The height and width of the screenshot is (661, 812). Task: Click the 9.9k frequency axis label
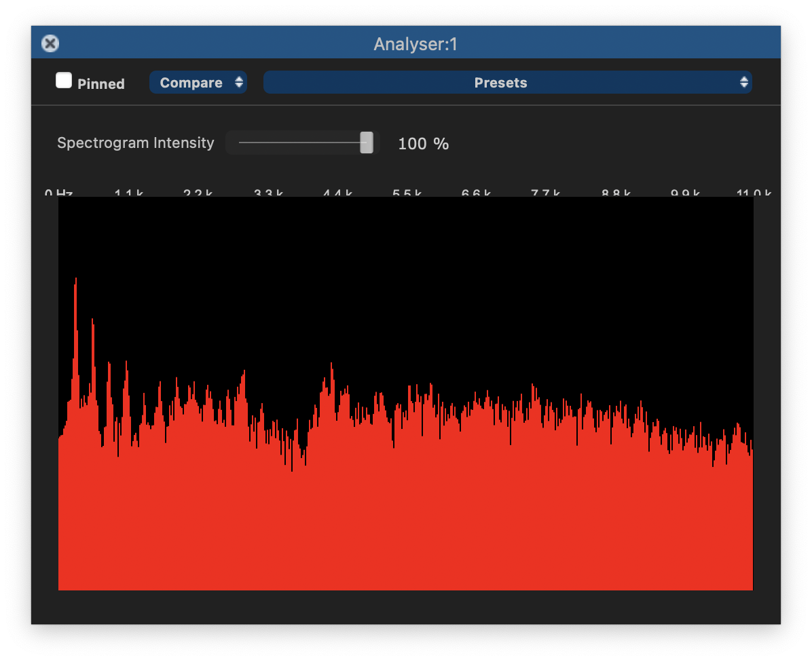click(685, 193)
